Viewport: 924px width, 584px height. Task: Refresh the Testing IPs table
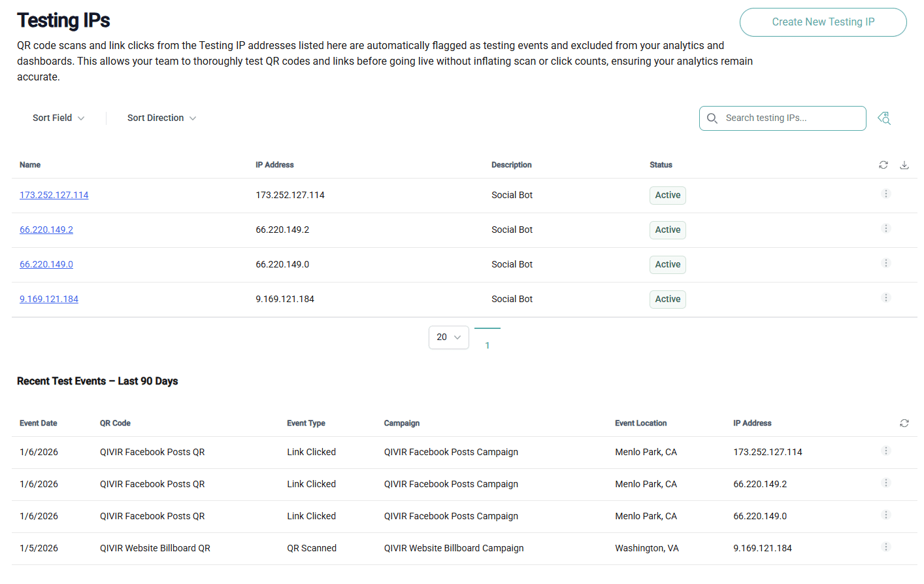coord(883,165)
